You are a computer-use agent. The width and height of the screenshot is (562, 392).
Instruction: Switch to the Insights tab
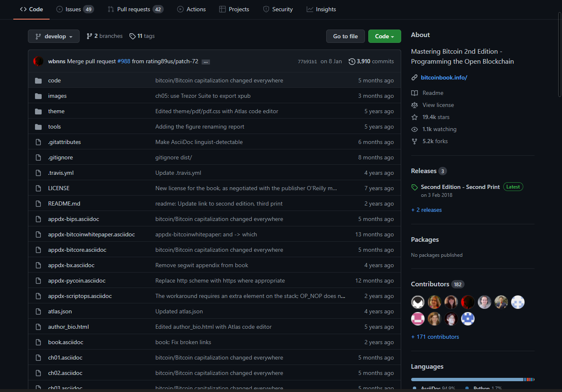click(x=321, y=9)
